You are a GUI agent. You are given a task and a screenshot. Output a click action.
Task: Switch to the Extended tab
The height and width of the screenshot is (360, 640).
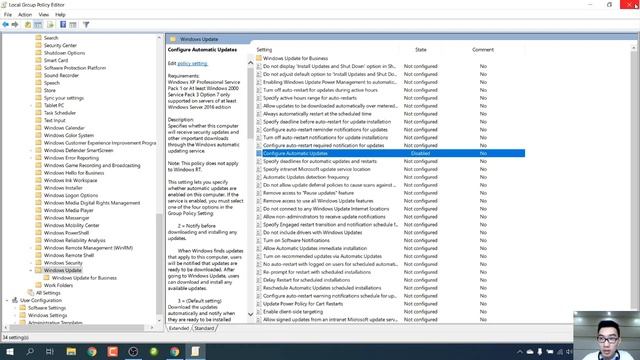click(x=179, y=328)
